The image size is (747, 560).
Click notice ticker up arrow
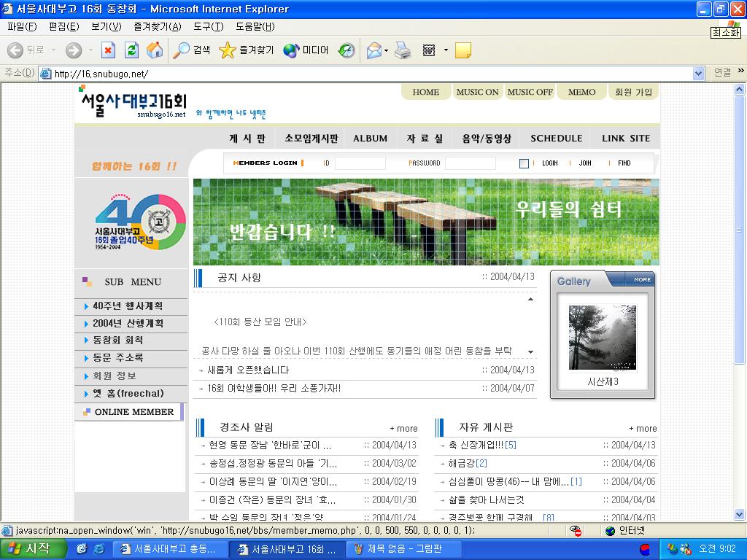click(530, 299)
